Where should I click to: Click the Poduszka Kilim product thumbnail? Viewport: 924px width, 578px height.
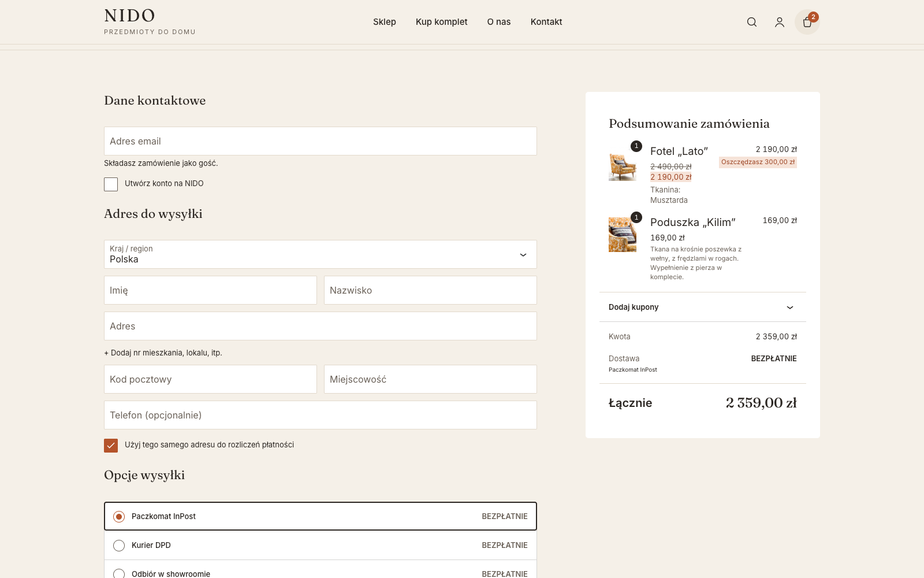tap(623, 234)
